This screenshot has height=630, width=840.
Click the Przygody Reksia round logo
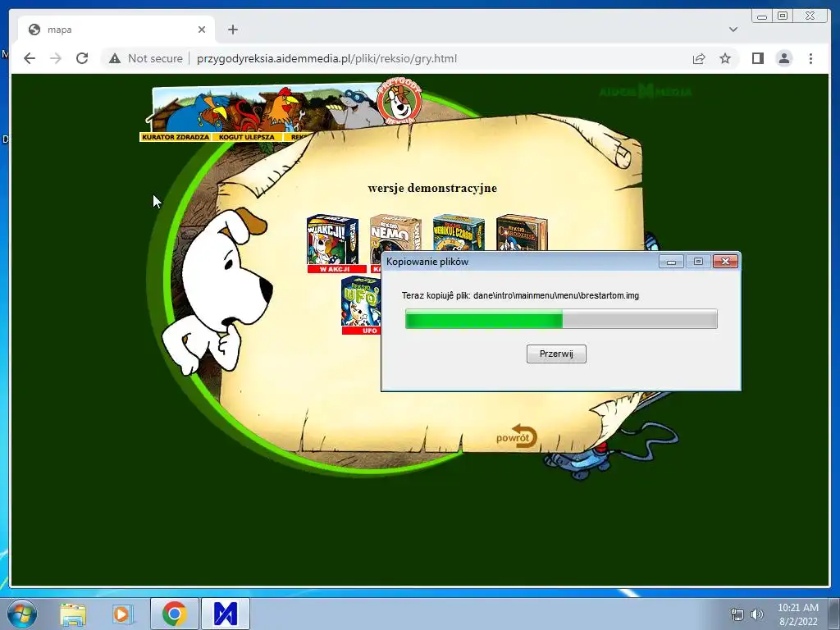click(399, 102)
